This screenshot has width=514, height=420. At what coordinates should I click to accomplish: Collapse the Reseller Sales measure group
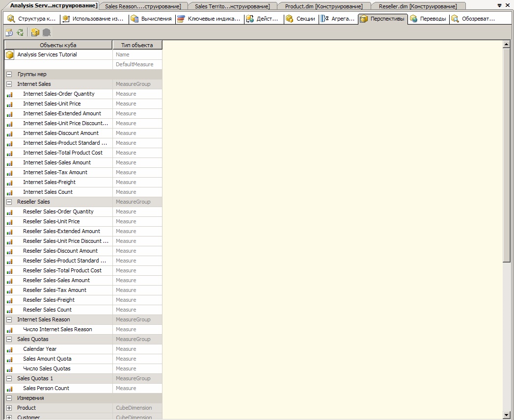pos(9,202)
